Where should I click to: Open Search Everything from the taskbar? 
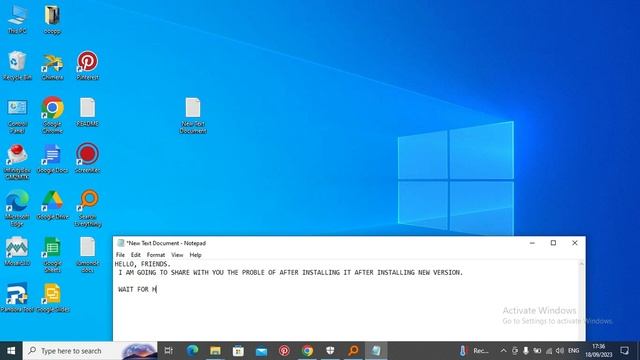(x=353, y=351)
